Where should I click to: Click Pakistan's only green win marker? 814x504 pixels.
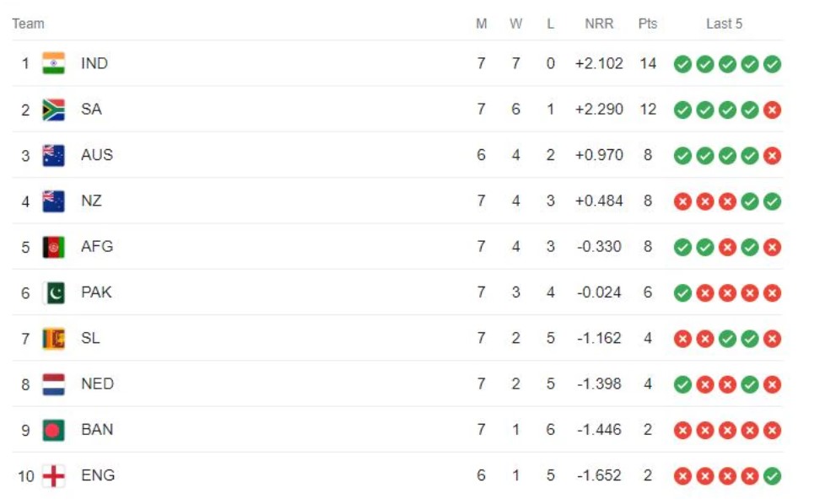(x=682, y=293)
